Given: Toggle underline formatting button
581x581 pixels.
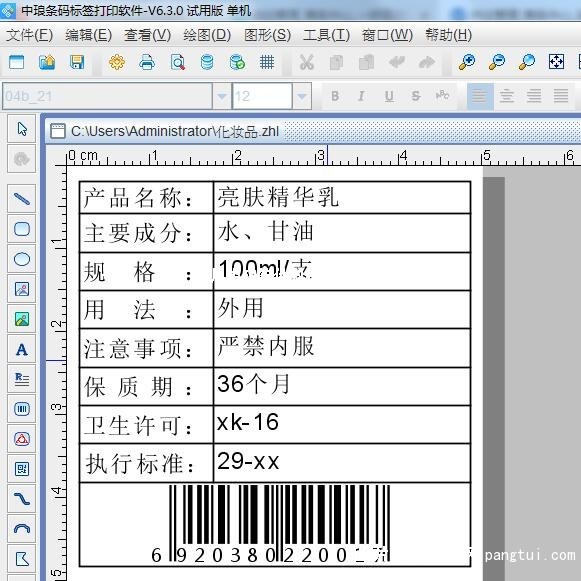Looking at the screenshot, I should (389, 96).
